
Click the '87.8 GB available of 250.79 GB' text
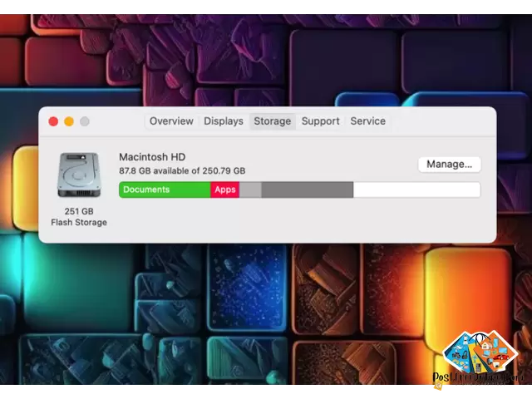(x=182, y=170)
